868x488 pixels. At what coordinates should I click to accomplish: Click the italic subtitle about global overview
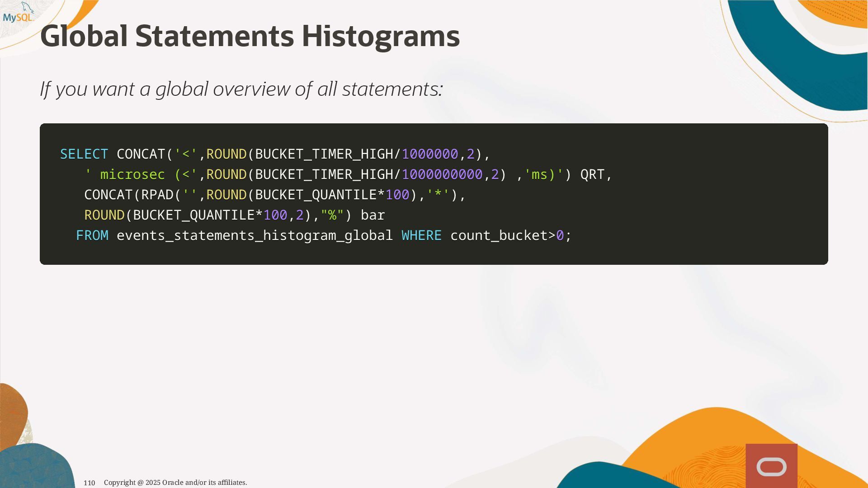(241, 89)
